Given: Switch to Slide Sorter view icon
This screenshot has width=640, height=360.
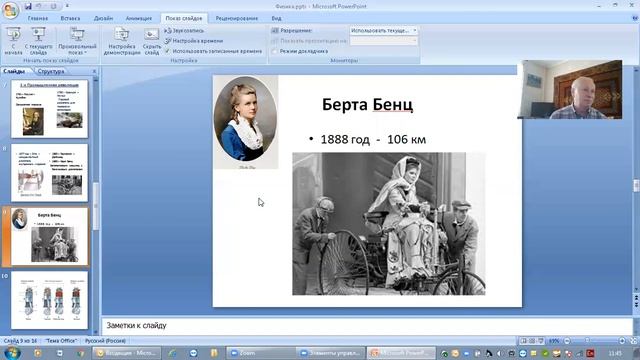Looking at the screenshot, I should coord(532,341).
